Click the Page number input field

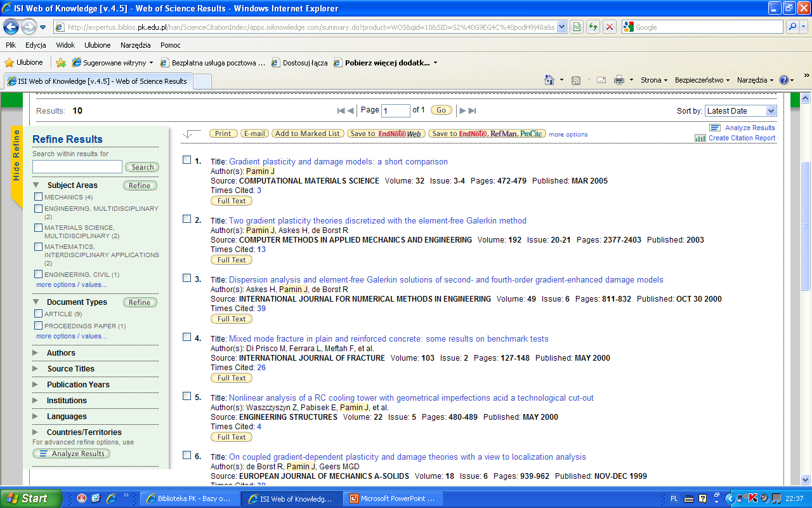pyautogui.click(x=396, y=110)
